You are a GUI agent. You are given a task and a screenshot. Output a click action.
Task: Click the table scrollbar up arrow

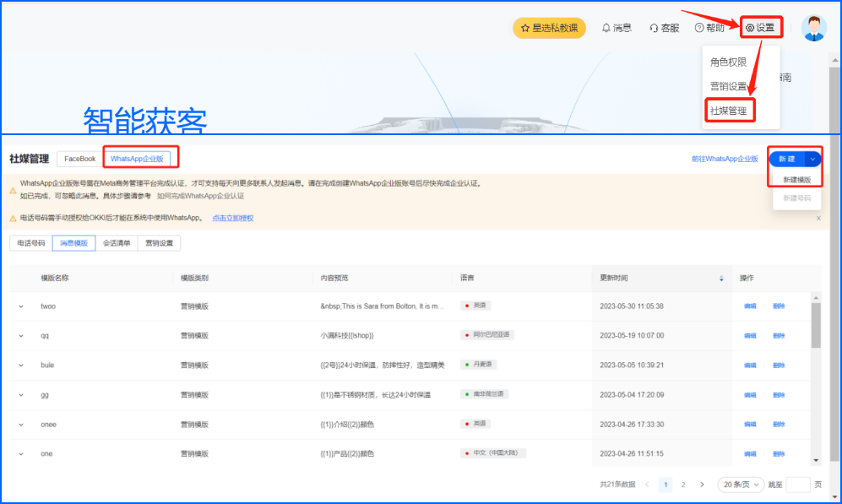point(816,297)
